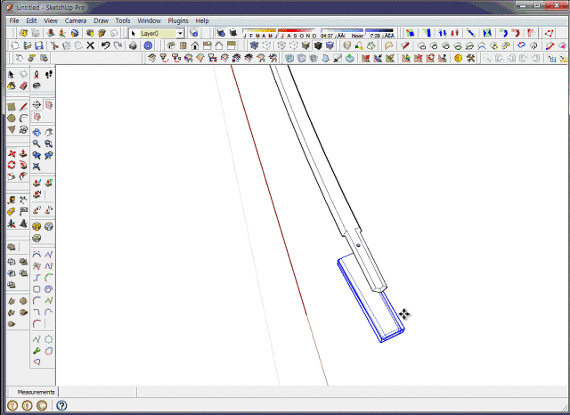Open the Window menu
Viewport: 570px width, 415px height.
pos(149,21)
